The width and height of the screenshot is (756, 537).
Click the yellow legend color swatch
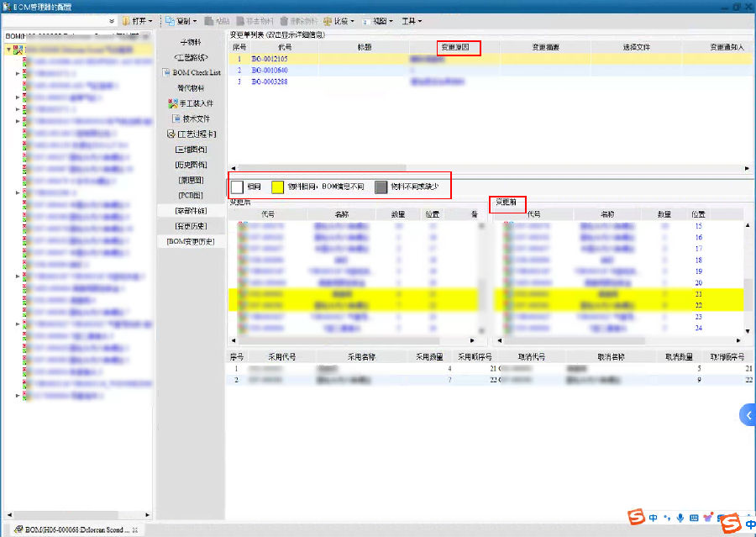pos(277,186)
